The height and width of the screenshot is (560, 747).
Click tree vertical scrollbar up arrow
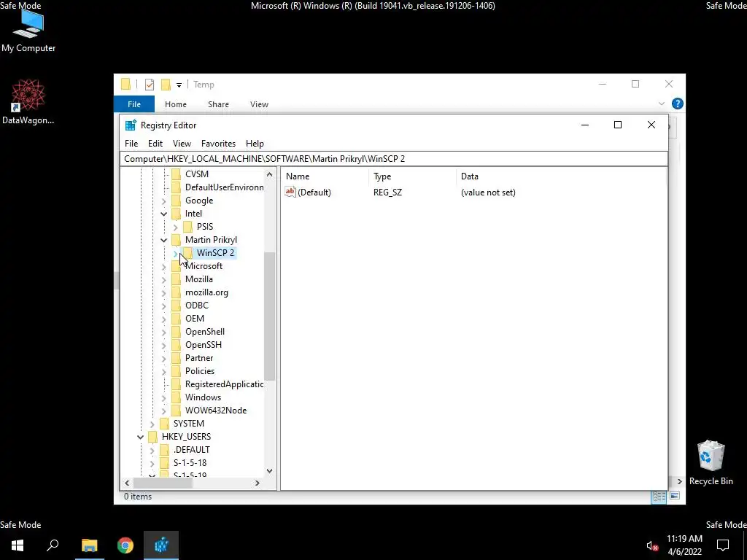click(x=270, y=175)
